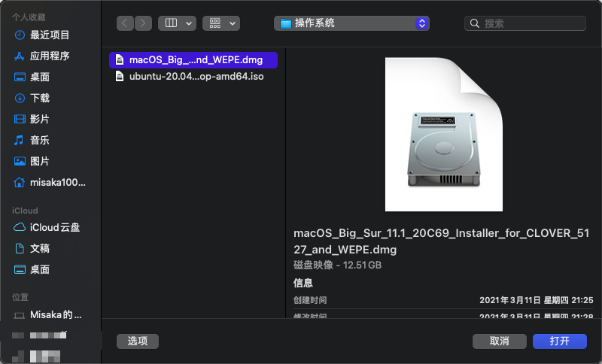This screenshot has height=364, width=602.
Task: Click the full dmg filename in preview
Action: tap(441, 241)
